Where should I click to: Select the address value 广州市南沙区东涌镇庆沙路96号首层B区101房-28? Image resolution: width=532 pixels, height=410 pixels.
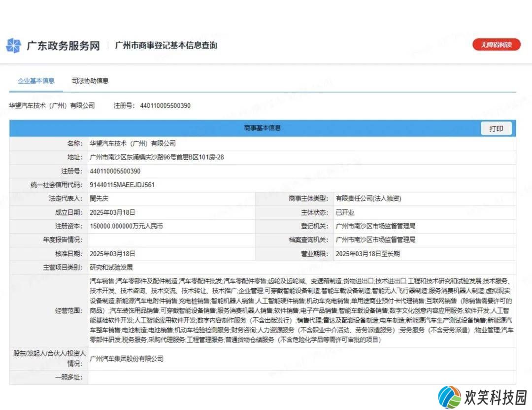tap(157, 157)
